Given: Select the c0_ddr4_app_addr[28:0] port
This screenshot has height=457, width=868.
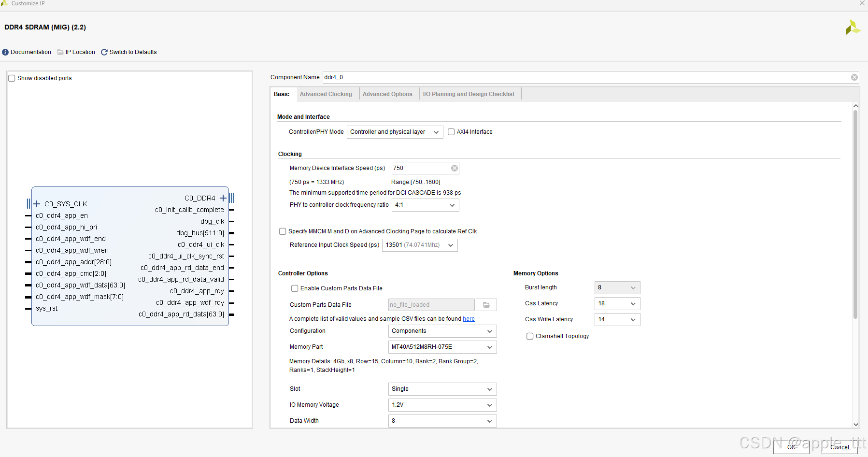Looking at the screenshot, I should tap(73, 262).
